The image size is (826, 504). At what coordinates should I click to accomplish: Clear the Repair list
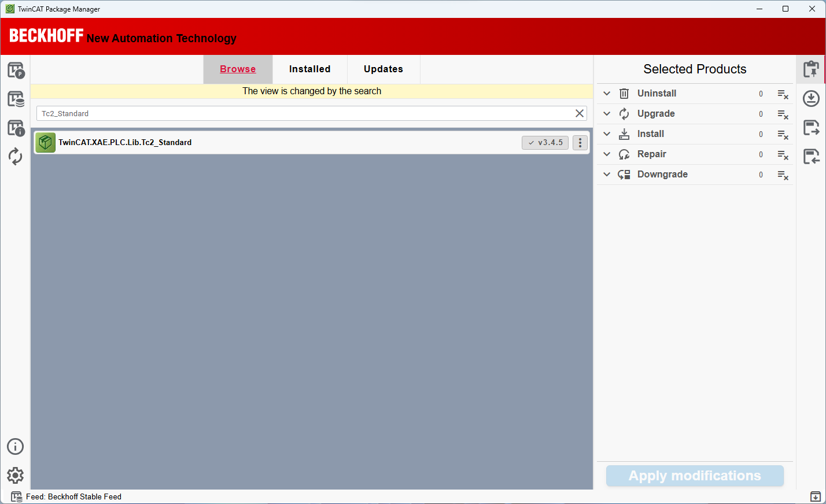[783, 155]
